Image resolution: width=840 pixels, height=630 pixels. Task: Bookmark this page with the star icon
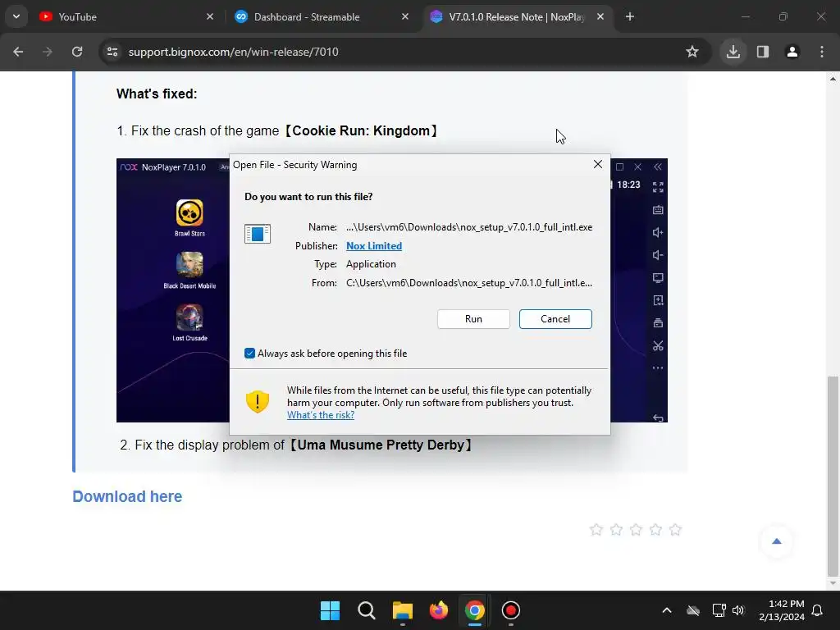[692, 52]
